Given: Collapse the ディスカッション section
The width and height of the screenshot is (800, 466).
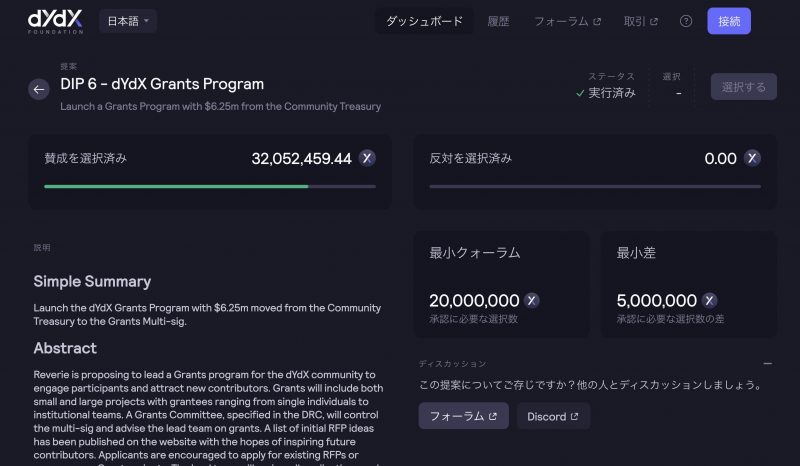Looking at the screenshot, I should 767,364.
